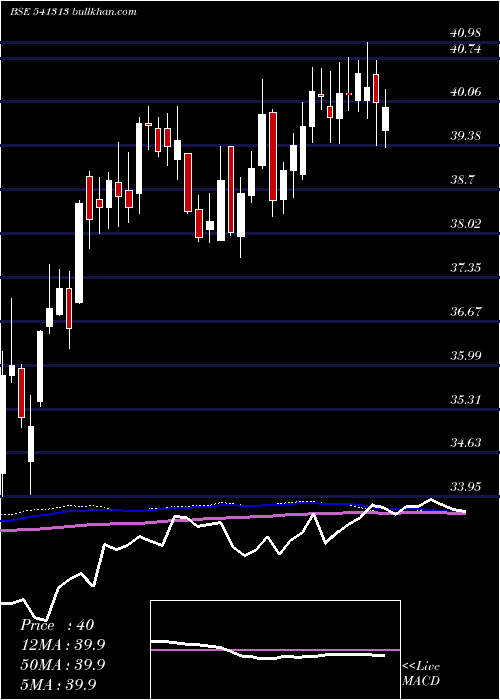Click the 37.35 price axis label
500x700 pixels.
pyautogui.click(x=466, y=267)
